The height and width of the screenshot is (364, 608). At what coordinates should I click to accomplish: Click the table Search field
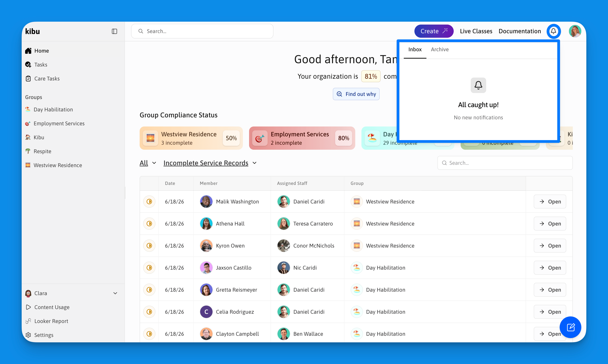(x=505, y=163)
